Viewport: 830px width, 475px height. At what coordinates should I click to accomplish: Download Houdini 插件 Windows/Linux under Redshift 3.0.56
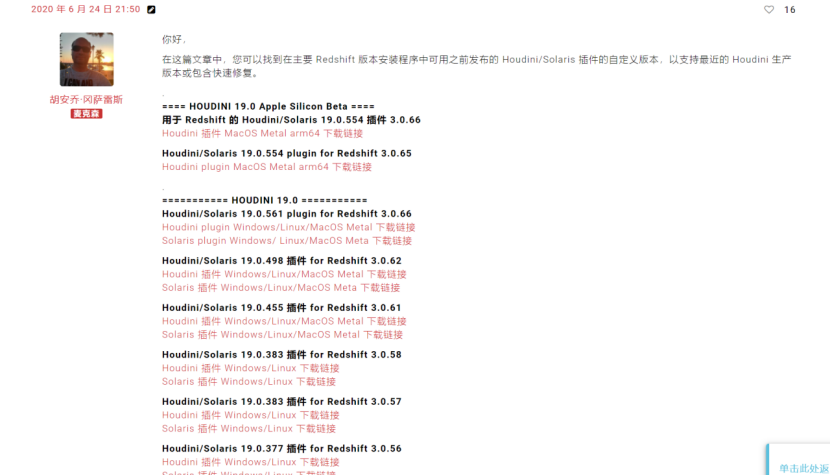point(251,462)
